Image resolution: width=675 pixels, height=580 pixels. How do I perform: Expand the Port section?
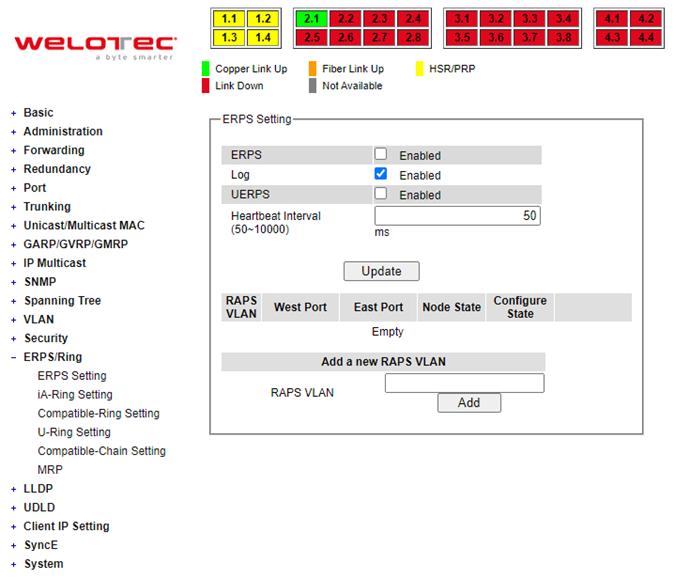click(34, 188)
